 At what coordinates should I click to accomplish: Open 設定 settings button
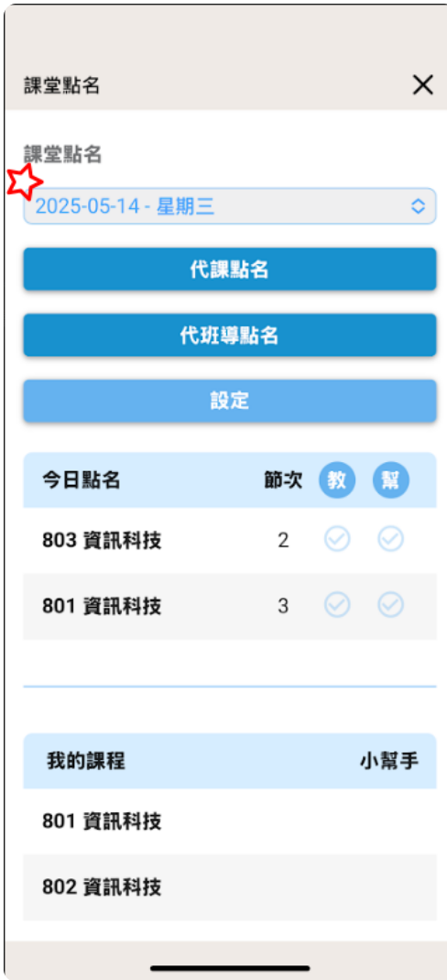click(230, 402)
